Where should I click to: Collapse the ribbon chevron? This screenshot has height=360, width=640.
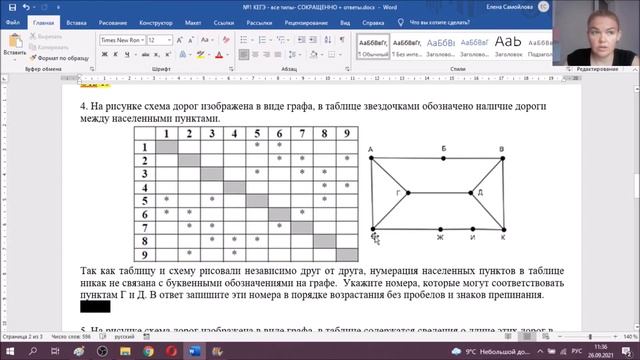(x=635, y=69)
